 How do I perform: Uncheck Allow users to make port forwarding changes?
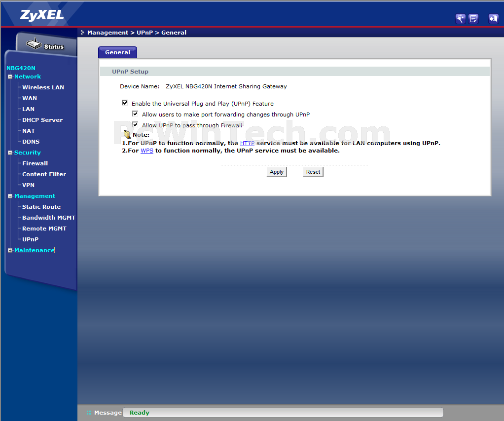tap(135, 114)
